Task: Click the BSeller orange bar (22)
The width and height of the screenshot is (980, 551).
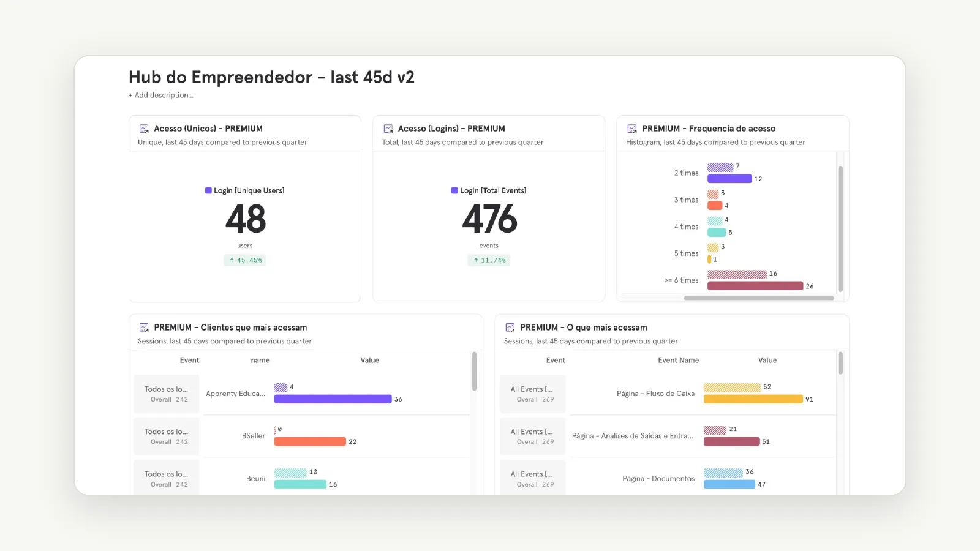Action: [310, 441]
